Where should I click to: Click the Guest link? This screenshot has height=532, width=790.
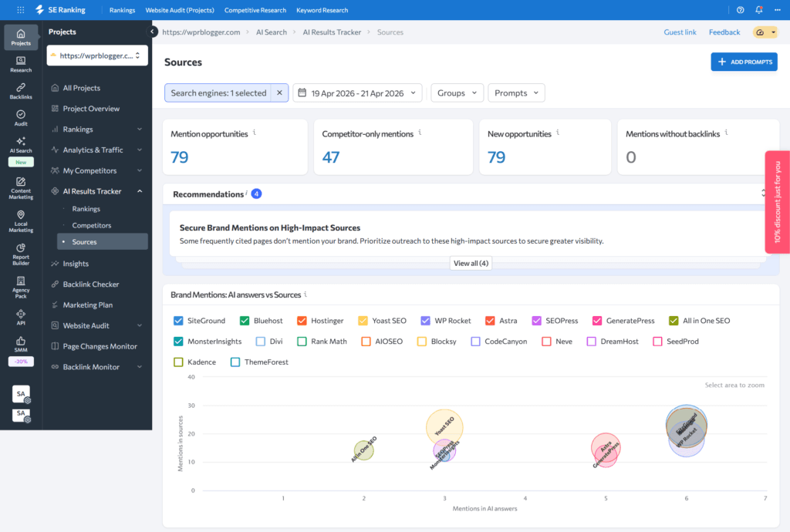pos(680,32)
